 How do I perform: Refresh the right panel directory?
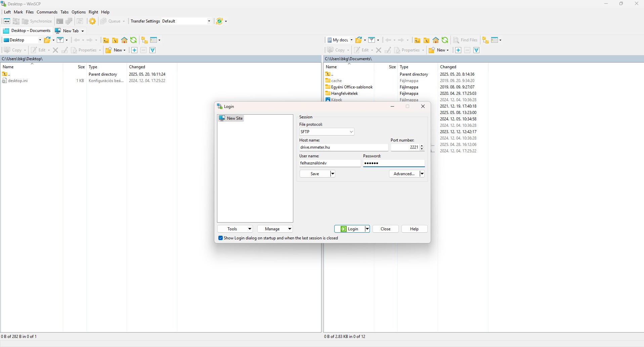coord(445,40)
